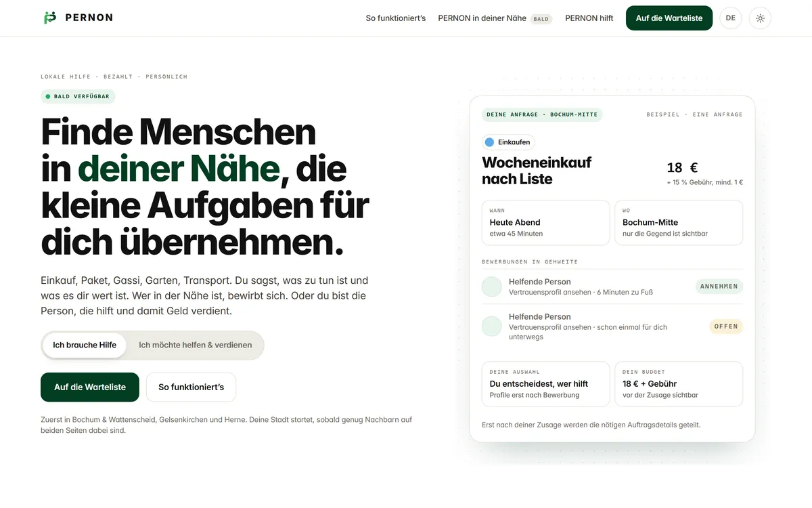Click the hero 'So funktioniert's' outlined button
812x508 pixels.
[191, 387]
